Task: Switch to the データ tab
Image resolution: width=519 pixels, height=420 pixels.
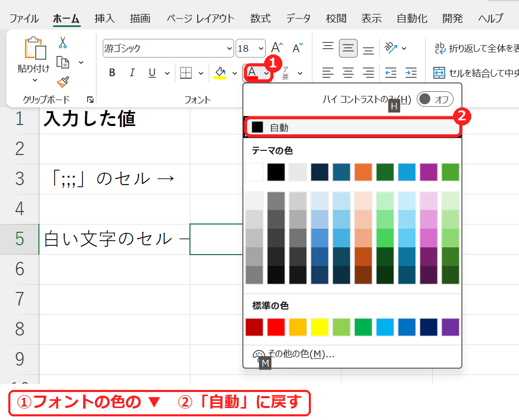Action: [x=298, y=18]
